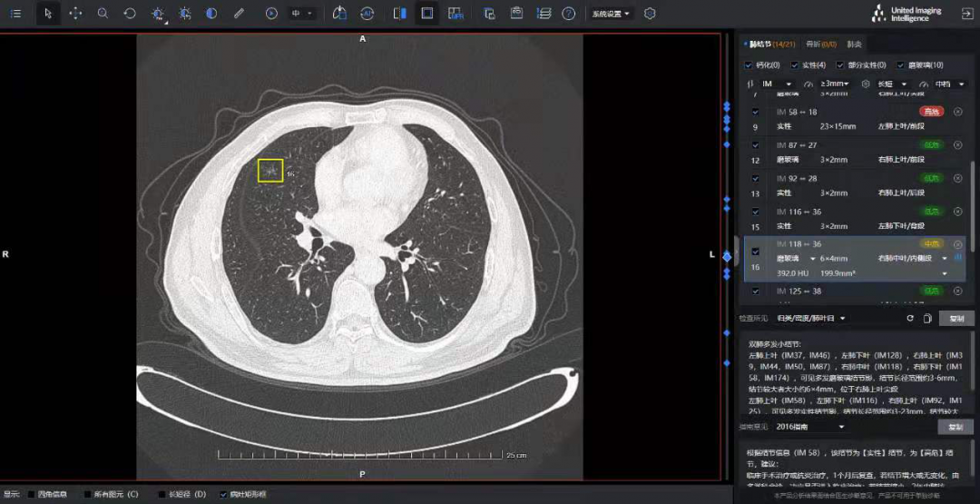The image size is (980, 504).
Task: Toggle the 钙化(0) checkbox
Action: click(x=748, y=65)
